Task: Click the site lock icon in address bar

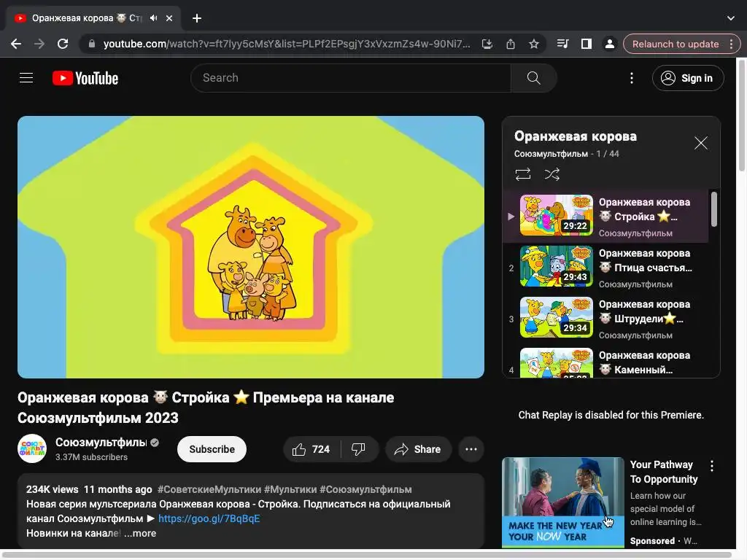Action: coord(92,44)
